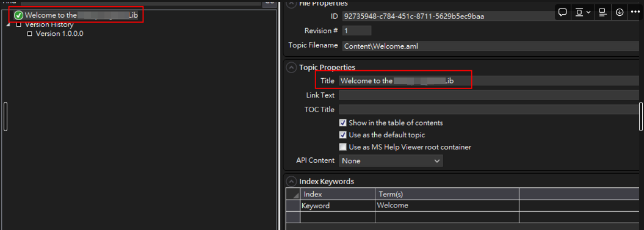Collapse the Topic Properties section
Viewport: 644px width, 230px height.
(291, 67)
